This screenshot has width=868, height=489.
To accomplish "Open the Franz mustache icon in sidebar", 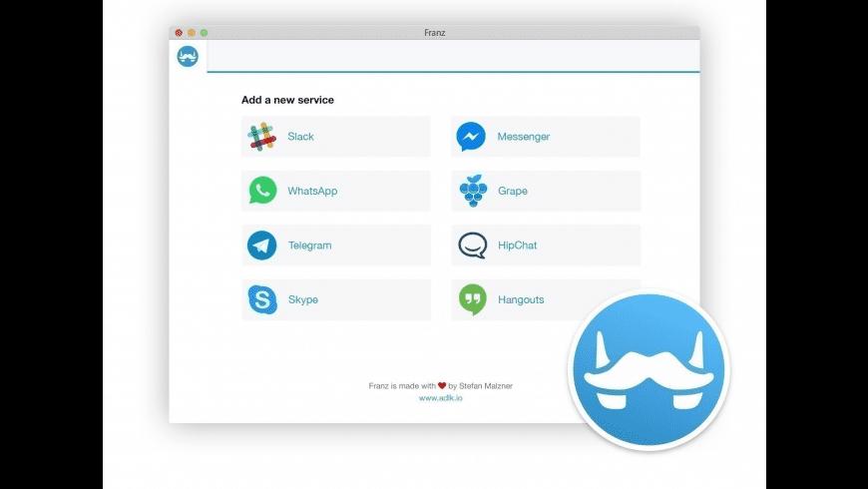I will coord(188,56).
